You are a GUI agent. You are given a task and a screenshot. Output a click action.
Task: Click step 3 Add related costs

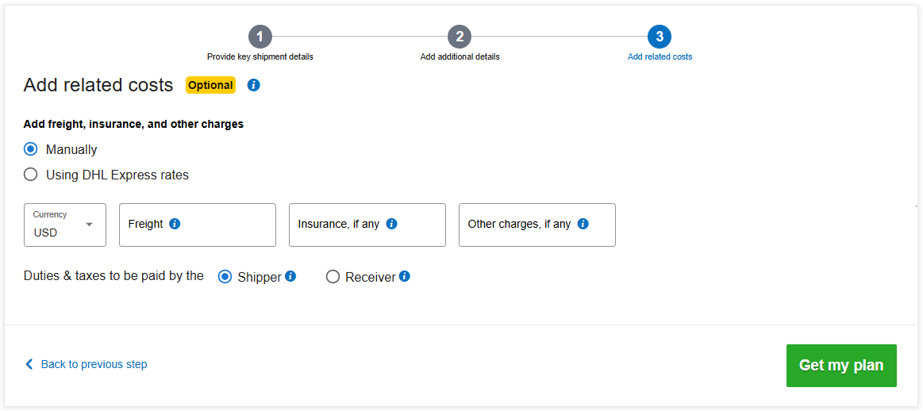pos(659,37)
